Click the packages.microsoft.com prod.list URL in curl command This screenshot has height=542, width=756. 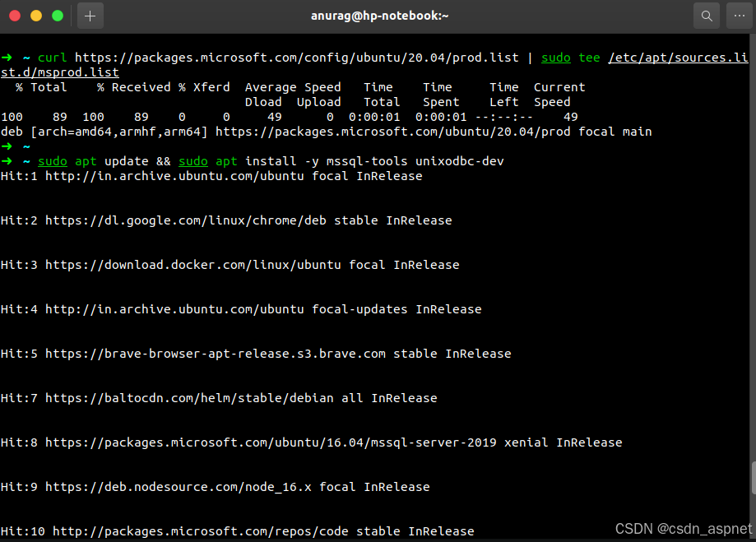(x=296, y=58)
